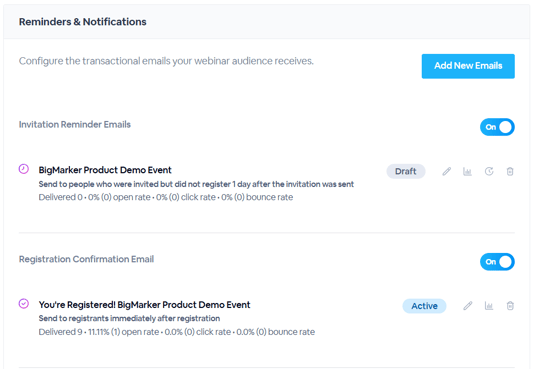
Task: Click the purple clock icon beside reminder email
Action: (24, 169)
